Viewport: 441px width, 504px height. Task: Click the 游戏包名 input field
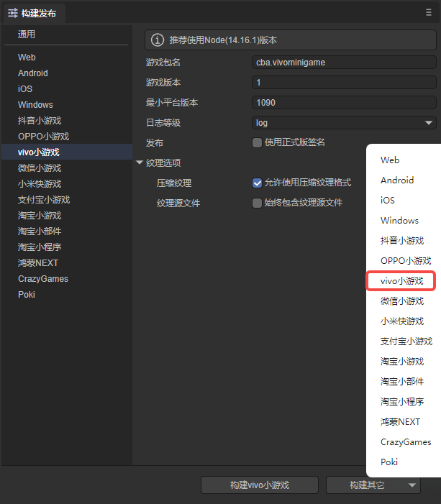point(345,63)
